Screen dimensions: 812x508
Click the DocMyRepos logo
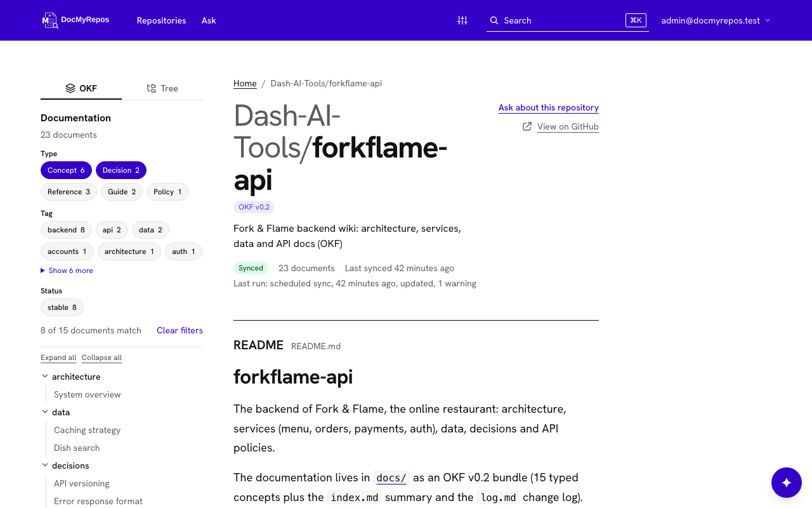click(x=75, y=20)
